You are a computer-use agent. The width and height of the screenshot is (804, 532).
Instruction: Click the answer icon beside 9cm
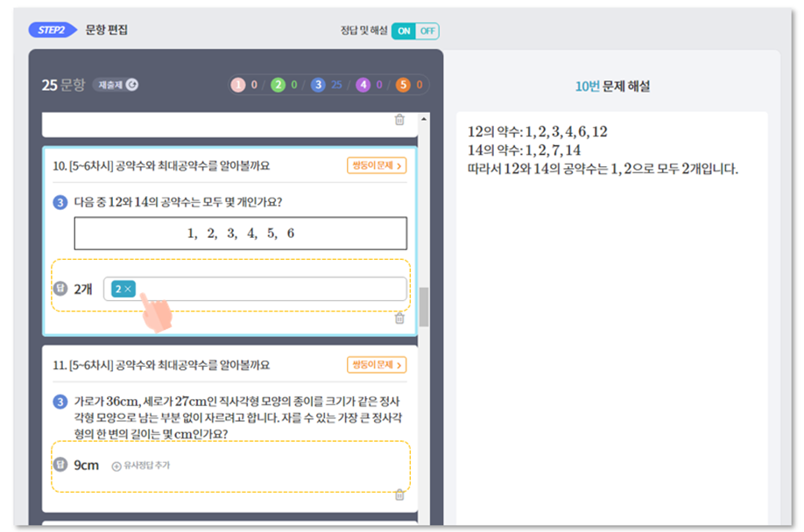pyautogui.click(x=60, y=465)
